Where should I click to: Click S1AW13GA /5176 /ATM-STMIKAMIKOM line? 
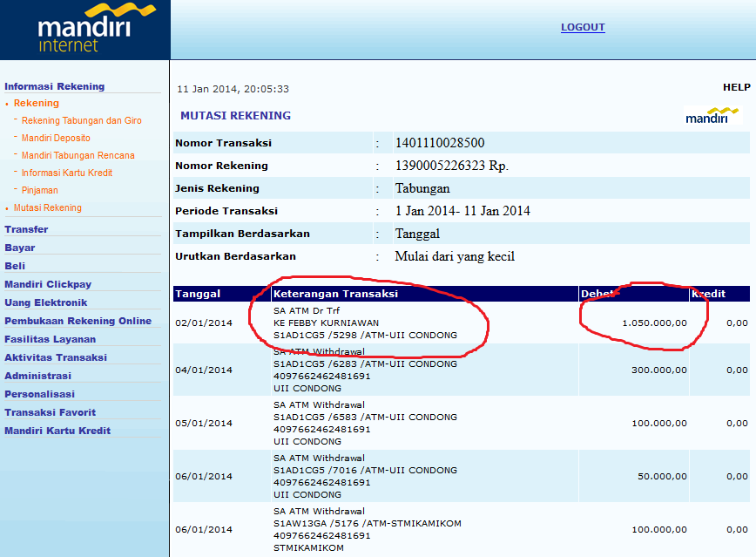click(367, 523)
